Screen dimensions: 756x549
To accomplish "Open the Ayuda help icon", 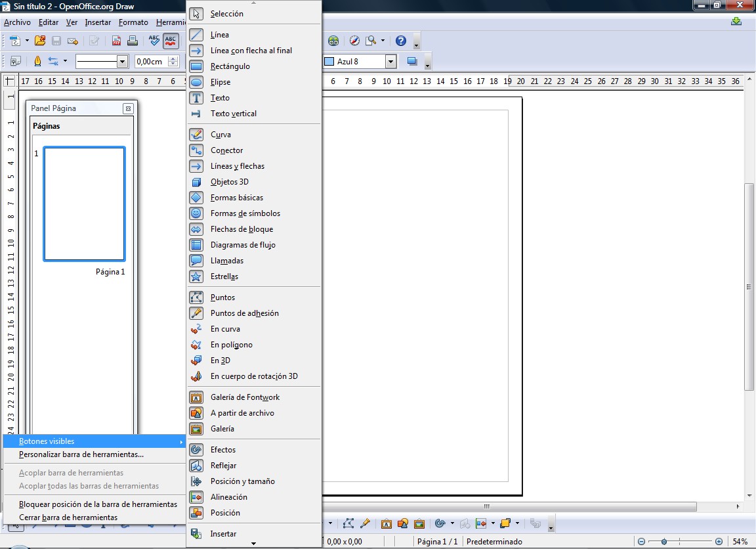I will coord(401,41).
